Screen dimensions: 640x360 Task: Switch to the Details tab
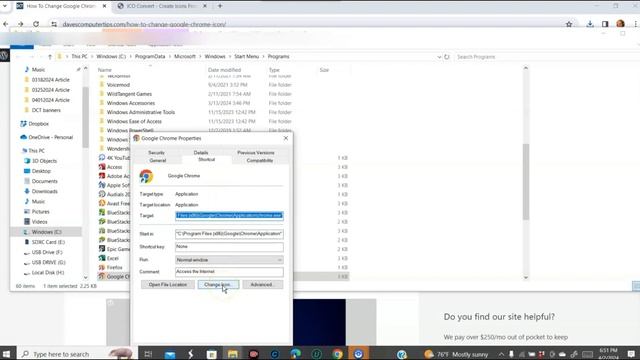click(x=201, y=153)
